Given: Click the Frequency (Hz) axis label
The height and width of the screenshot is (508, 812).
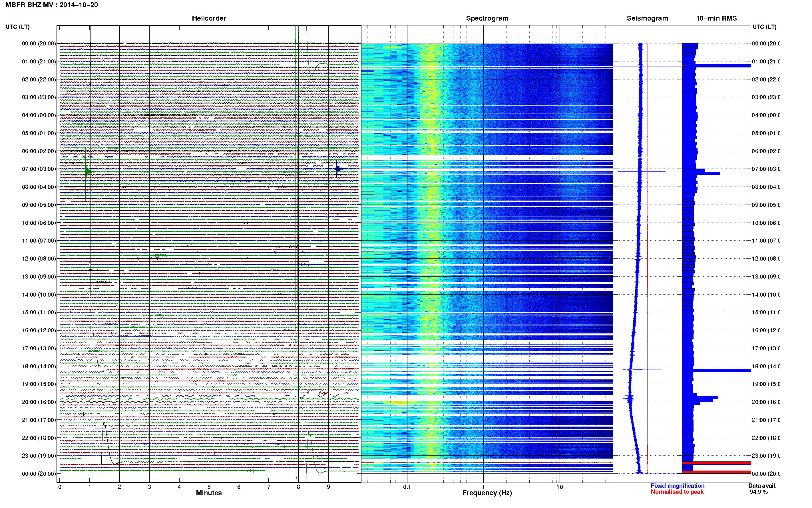Looking at the screenshot, I should point(487,493).
